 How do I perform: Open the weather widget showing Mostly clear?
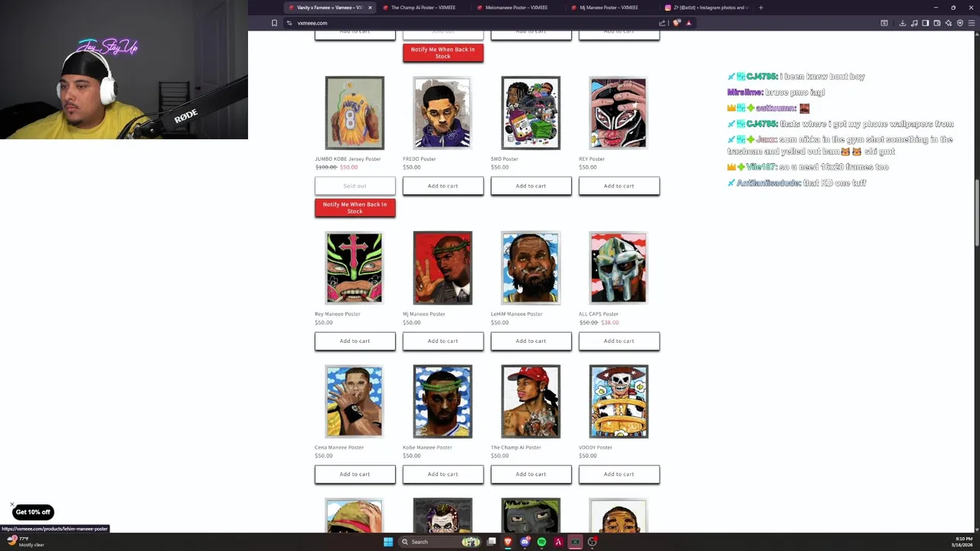[x=24, y=542]
